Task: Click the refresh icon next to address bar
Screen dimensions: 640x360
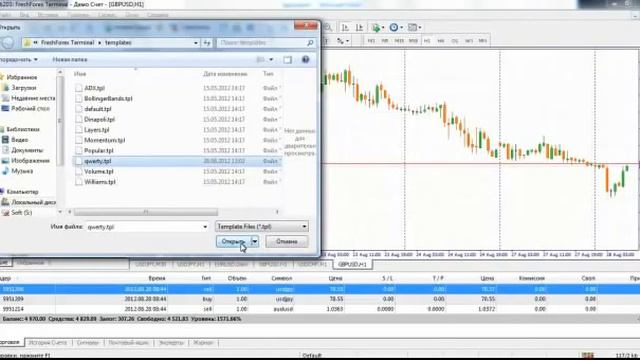Action: click(207, 42)
